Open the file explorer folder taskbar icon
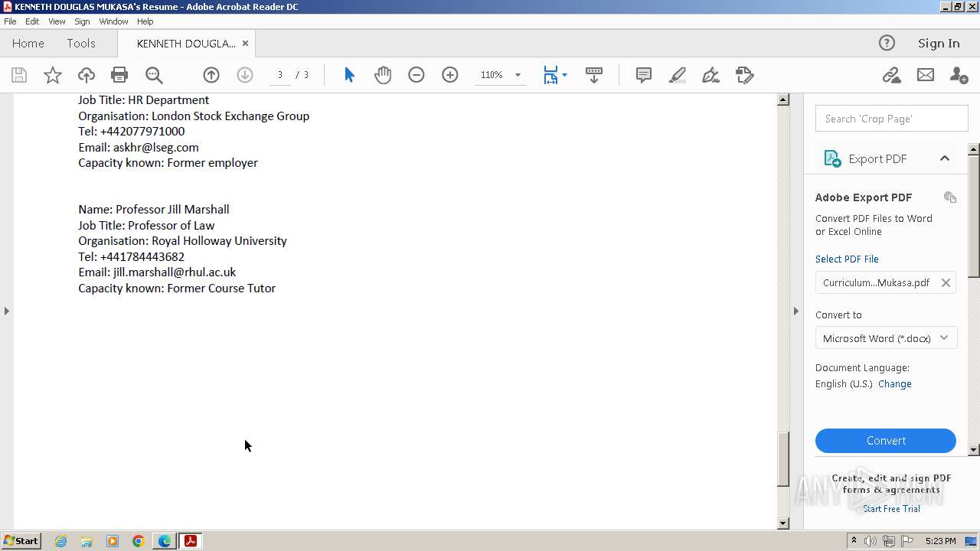The width and height of the screenshot is (980, 551). pos(87,541)
